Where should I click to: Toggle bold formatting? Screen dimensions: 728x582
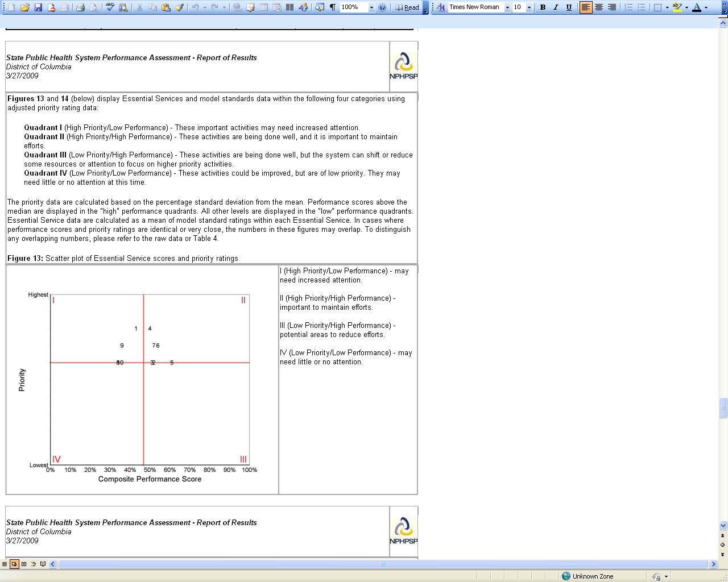coord(543,7)
